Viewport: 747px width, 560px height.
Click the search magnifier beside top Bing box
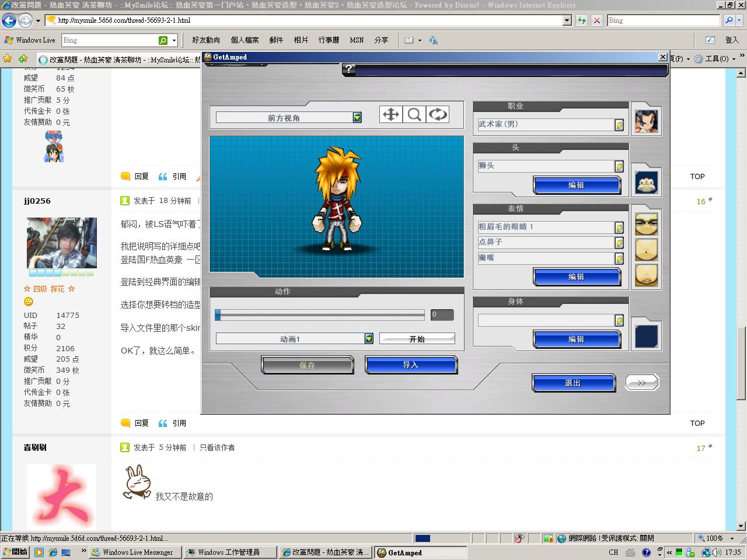tap(729, 20)
